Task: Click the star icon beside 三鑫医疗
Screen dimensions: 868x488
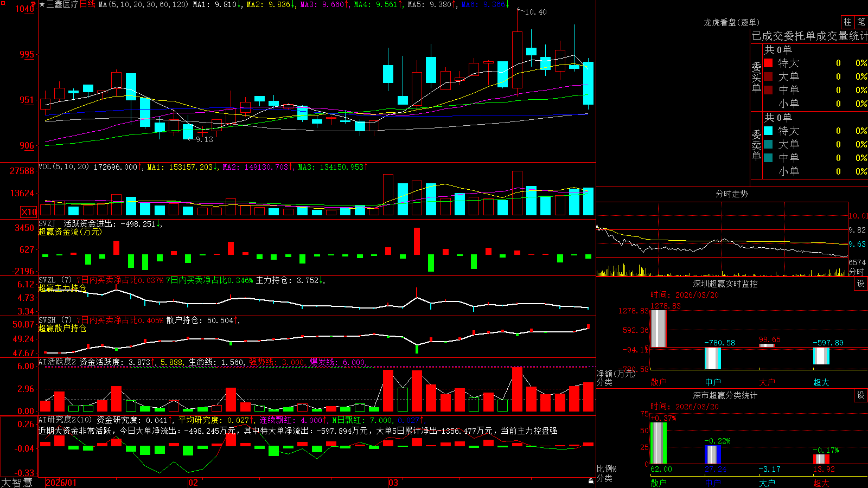Action: click(x=42, y=4)
